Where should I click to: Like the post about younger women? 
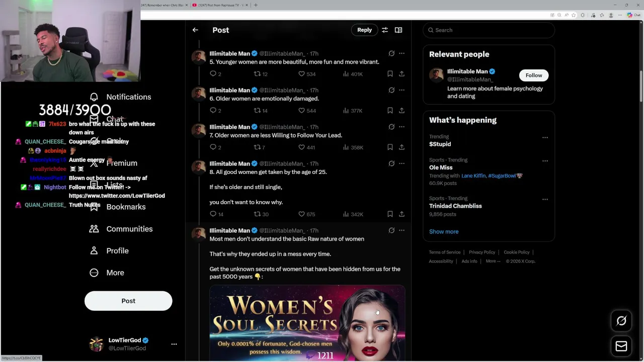coord(302,74)
